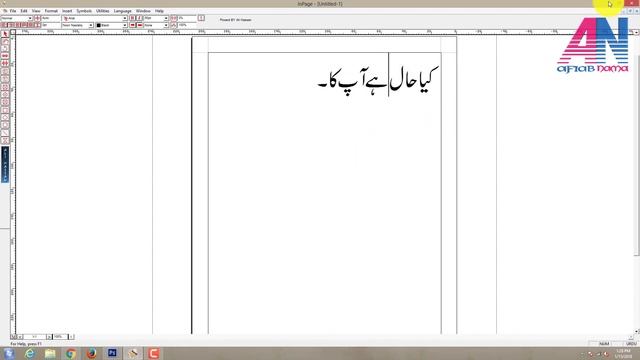Open the Symbols menu

[x=84, y=11]
